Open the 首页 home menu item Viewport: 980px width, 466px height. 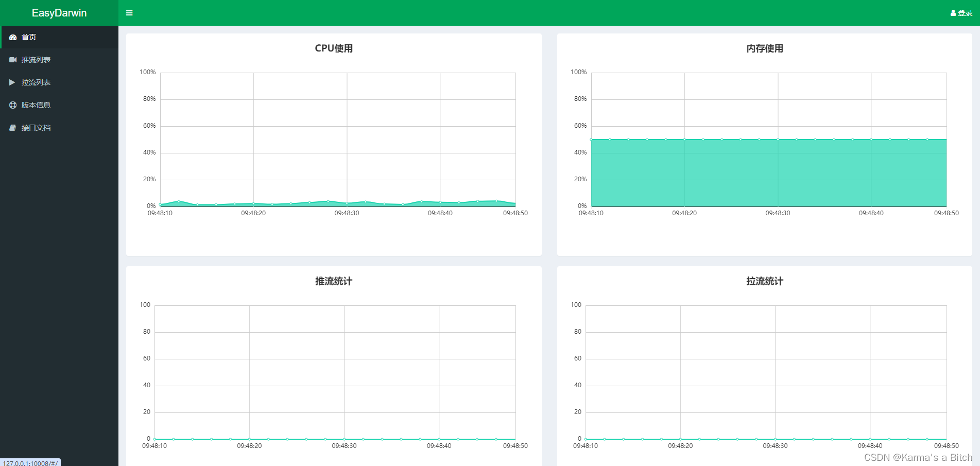tap(59, 37)
